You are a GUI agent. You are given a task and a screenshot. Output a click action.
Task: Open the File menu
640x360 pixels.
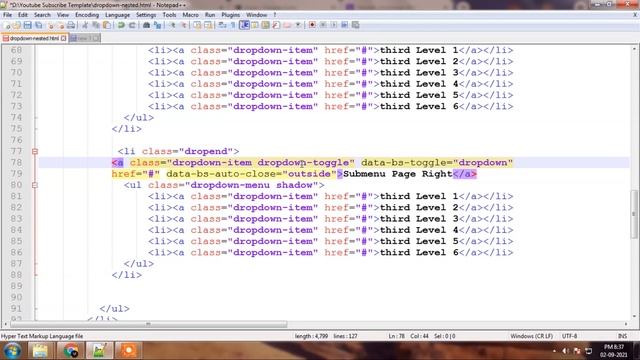tap(7, 15)
